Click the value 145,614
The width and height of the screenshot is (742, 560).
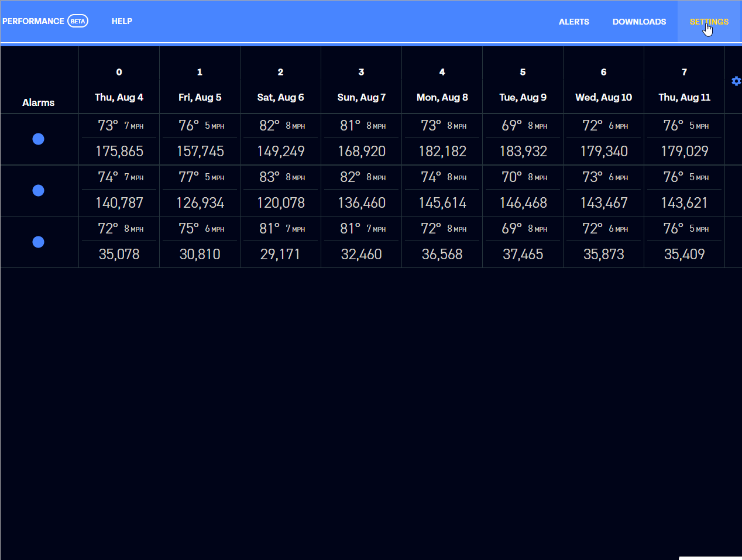pyautogui.click(x=442, y=203)
